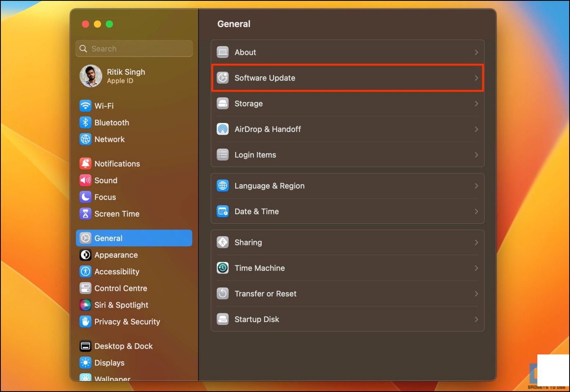570x392 pixels.
Task: Click the Date & Time calendar icon
Action: pos(223,212)
